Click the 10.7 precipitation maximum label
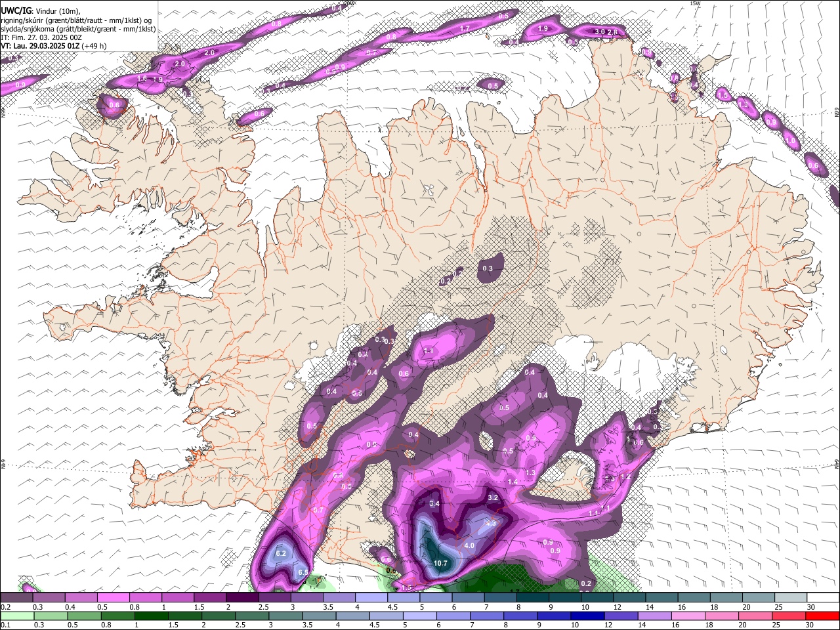This screenshot has height=630, width=840. [441, 563]
